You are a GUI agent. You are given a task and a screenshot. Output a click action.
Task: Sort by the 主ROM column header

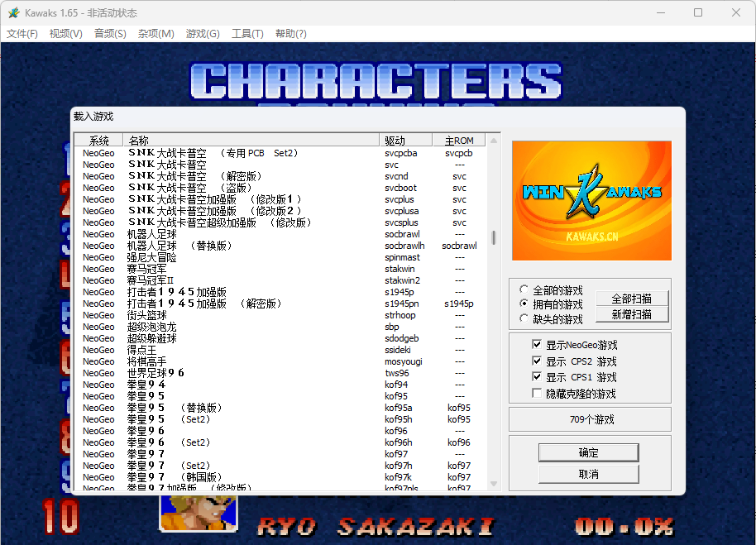(x=458, y=141)
